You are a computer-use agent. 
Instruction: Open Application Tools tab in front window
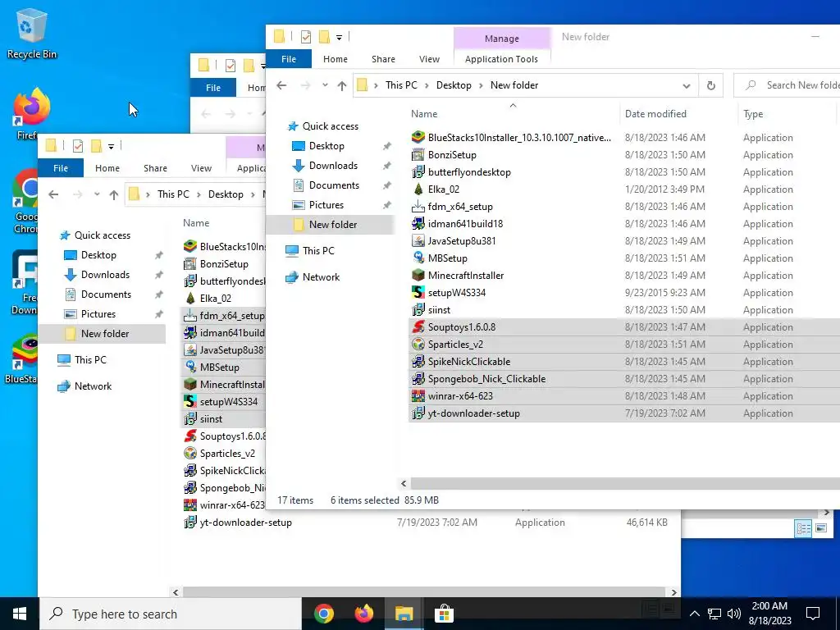point(501,59)
